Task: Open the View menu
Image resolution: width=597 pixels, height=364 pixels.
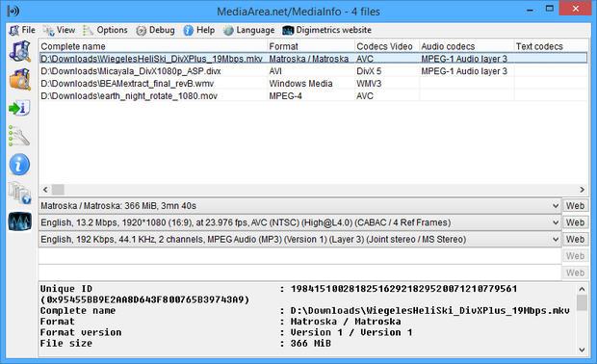Action: click(x=59, y=30)
